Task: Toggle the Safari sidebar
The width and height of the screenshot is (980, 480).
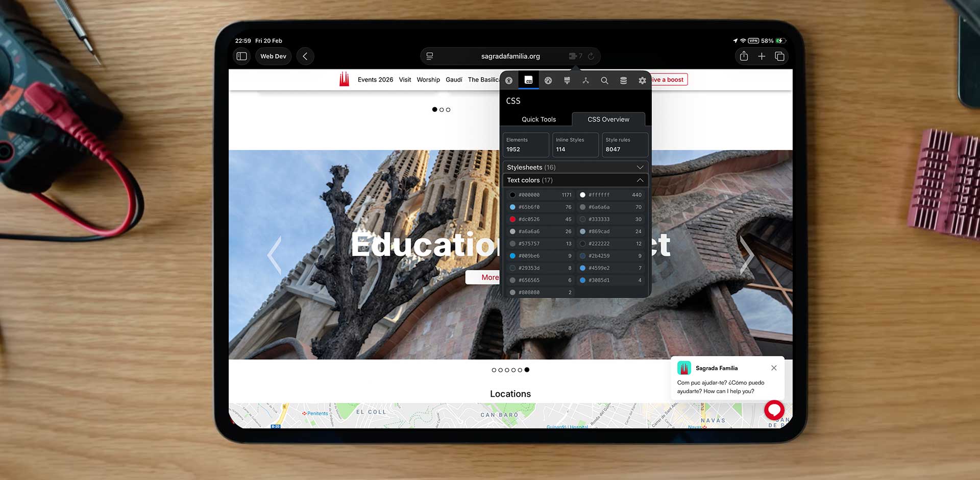Action: [242, 56]
